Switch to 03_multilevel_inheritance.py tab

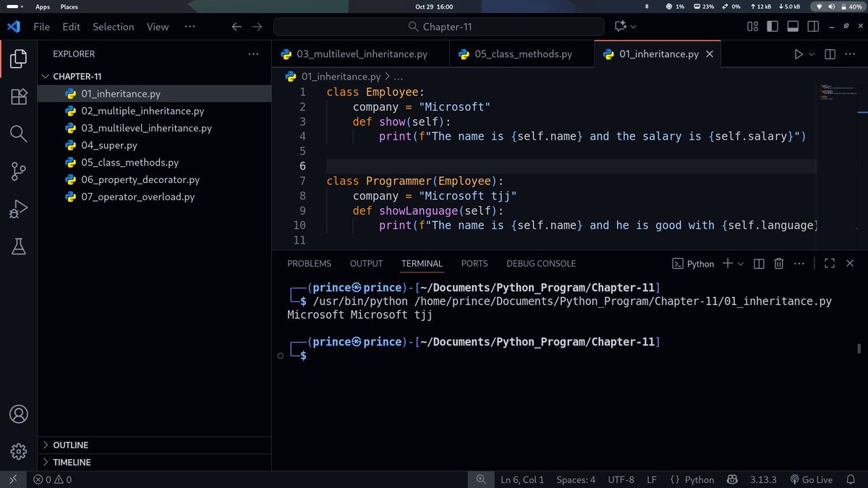pos(360,54)
